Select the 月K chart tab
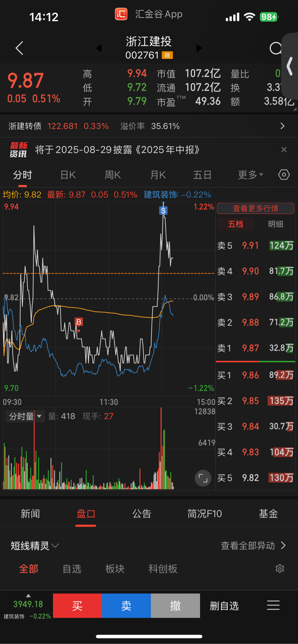The width and height of the screenshot is (298, 644). point(158,175)
